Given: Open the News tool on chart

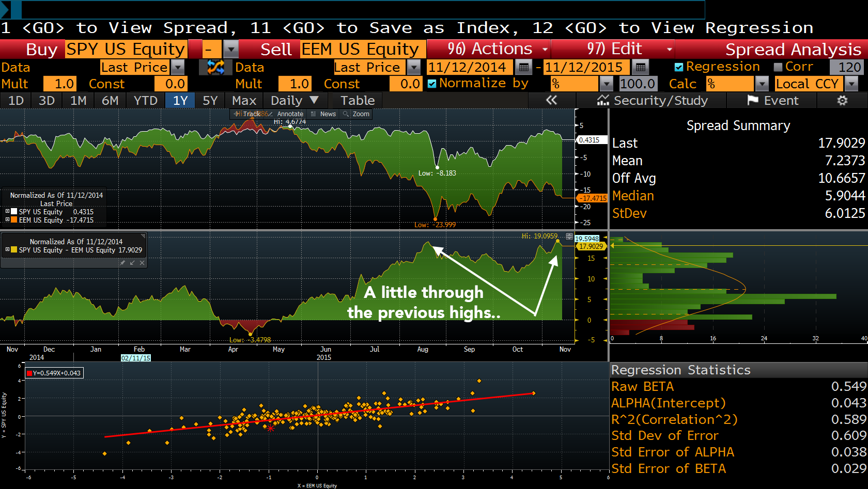Looking at the screenshot, I should click(323, 114).
